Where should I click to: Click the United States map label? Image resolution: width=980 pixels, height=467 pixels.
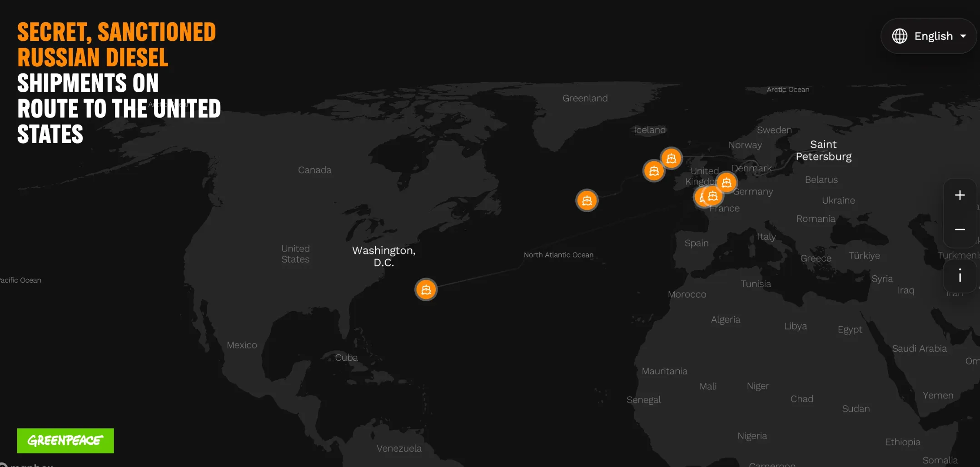pyautogui.click(x=295, y=254)
